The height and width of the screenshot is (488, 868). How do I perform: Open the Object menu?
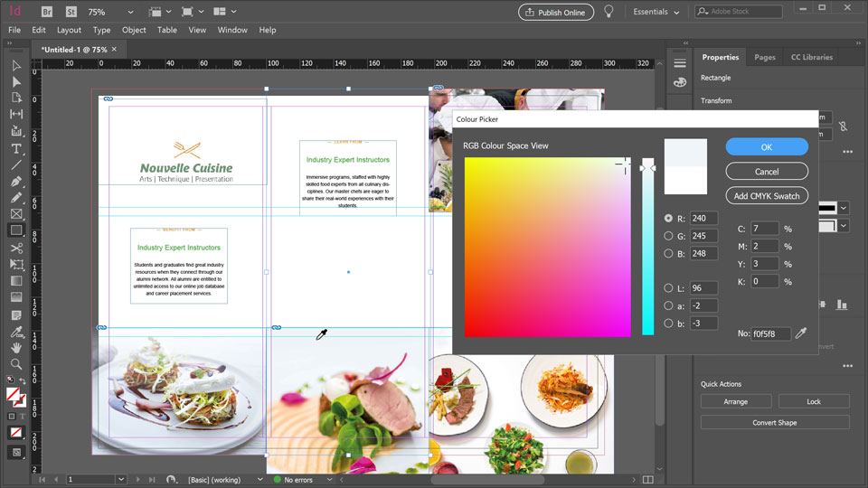pyautogui.click(x=134, y=30)
